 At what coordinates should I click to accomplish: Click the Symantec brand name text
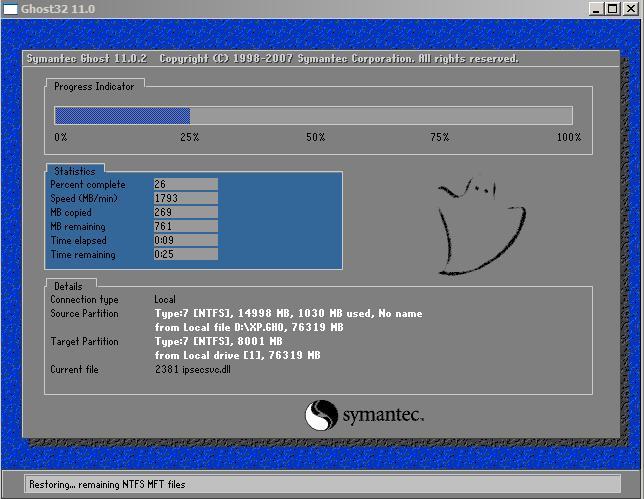point(383,415)
